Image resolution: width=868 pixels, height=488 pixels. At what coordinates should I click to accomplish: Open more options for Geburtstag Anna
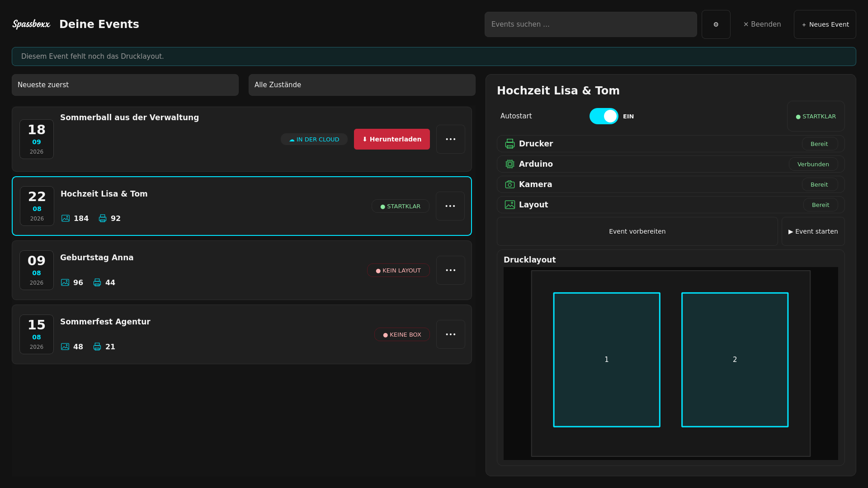pyautogui.click(x=450, y=270)
